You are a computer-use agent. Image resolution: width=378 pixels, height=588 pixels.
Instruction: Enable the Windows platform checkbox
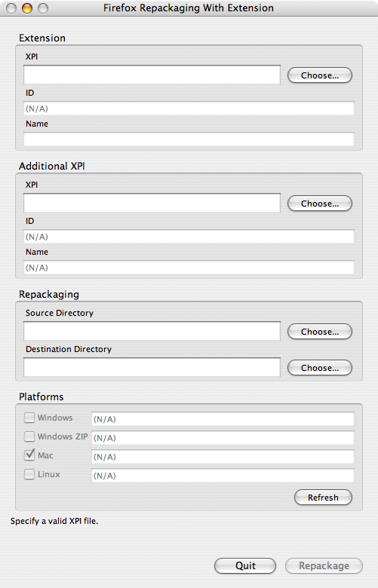coord(29,418)
